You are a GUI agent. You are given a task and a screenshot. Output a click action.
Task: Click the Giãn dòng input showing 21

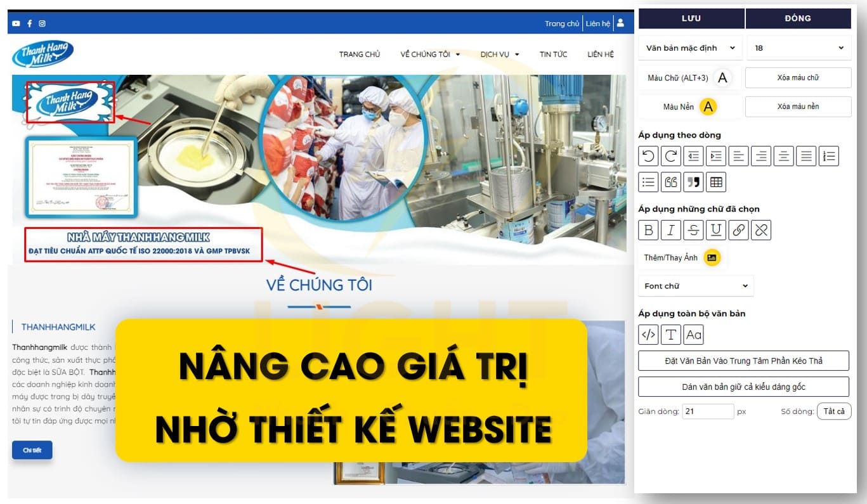click(708, 411)
